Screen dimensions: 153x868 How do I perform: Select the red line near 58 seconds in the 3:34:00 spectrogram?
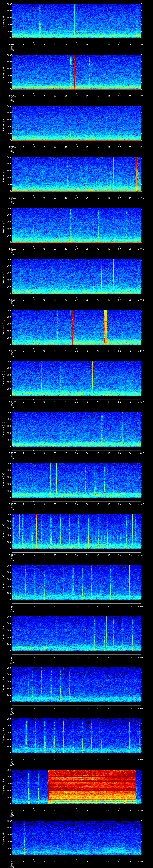pos(137,174)
